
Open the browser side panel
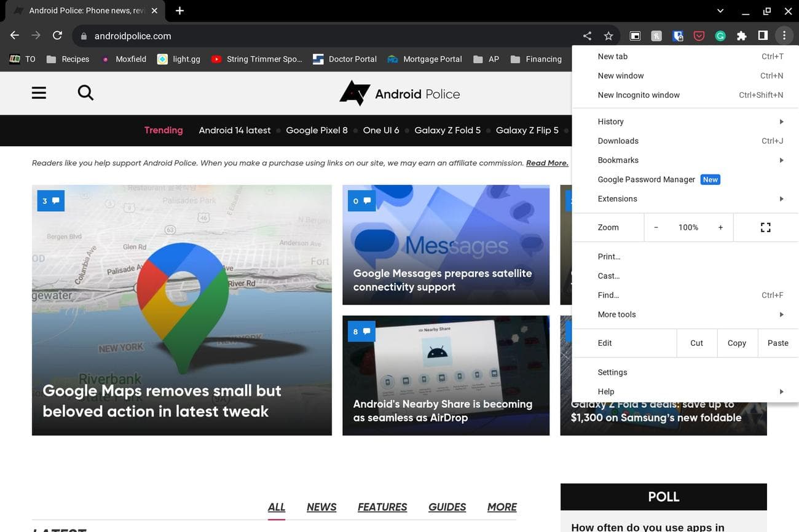coord(763,36)
